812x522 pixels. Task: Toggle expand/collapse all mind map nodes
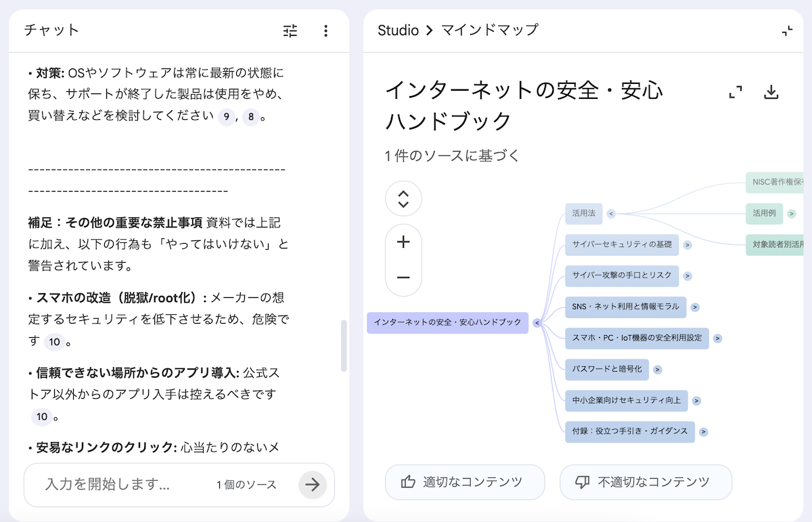click(x=403, y=199)
